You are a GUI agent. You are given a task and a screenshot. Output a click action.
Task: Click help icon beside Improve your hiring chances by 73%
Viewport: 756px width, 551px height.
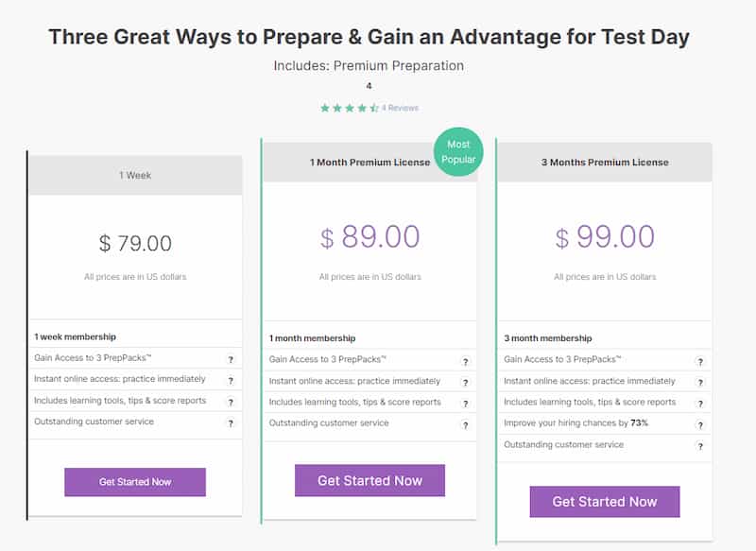(699, 423)
